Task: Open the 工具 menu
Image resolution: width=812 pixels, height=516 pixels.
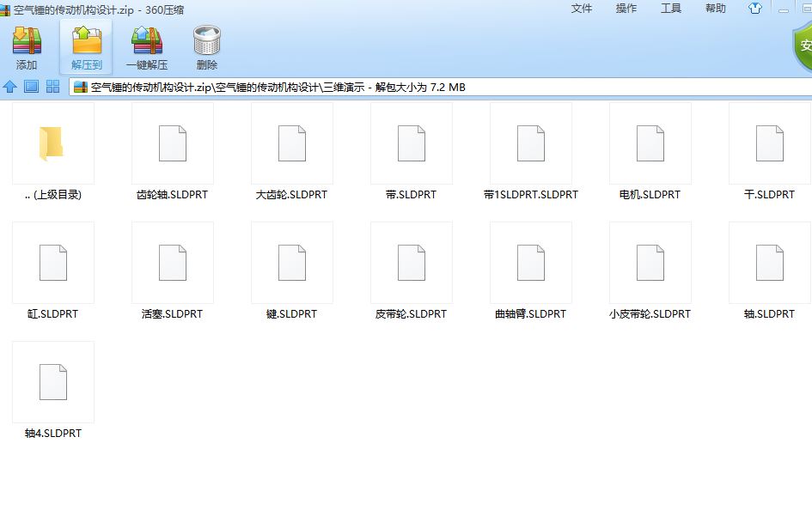Action: click(x=670, y=9)
